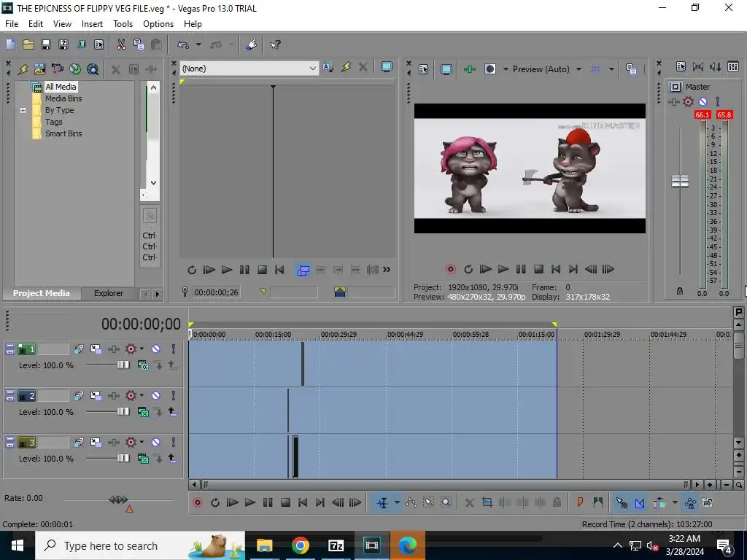Toggle Enable Snapping in the edit toolbar
747x560 pixels.
click(x=622, y=502)
